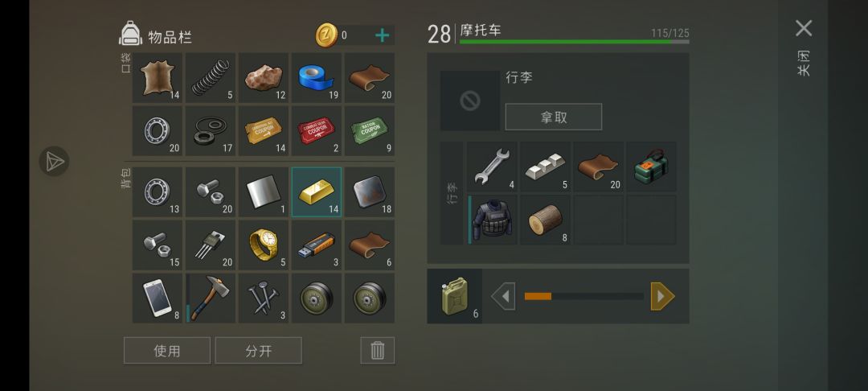
Task: Tap the empty blocked luggage slot
Action: point(470,101)
